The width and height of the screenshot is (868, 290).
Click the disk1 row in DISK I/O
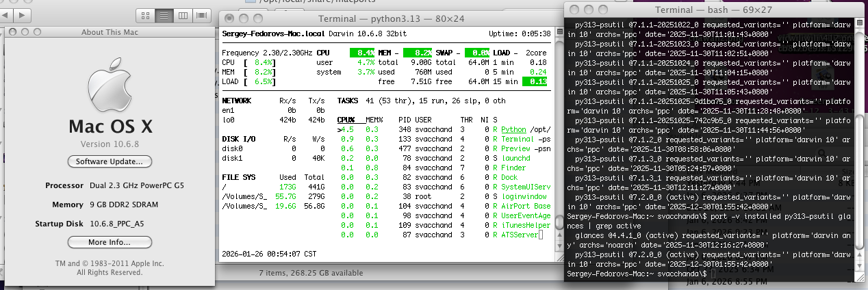274,158
